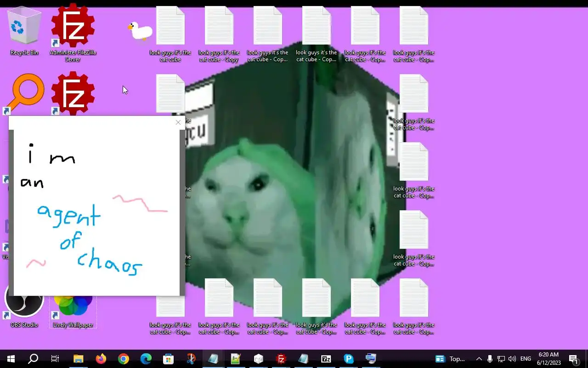This screenshot has height=368, width=588.
Task: Open the clock showing 6:20 AM
Action: point(548,359)
